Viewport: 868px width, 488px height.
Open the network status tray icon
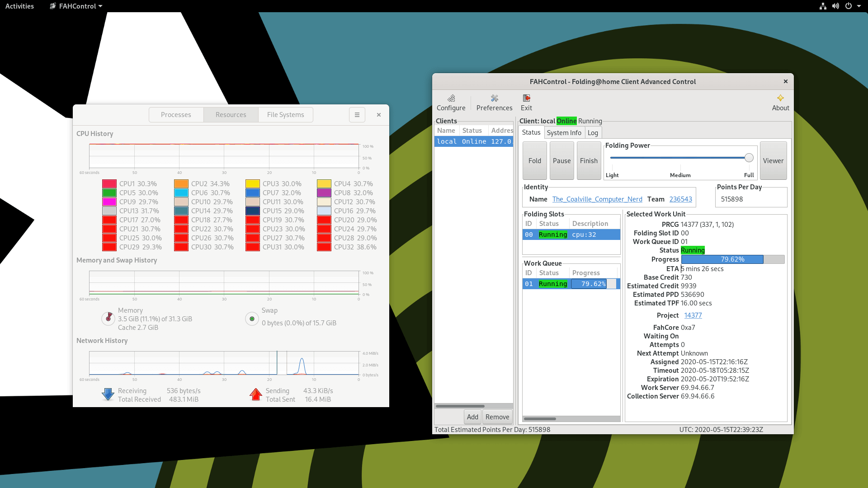click(x=823, y=6)
